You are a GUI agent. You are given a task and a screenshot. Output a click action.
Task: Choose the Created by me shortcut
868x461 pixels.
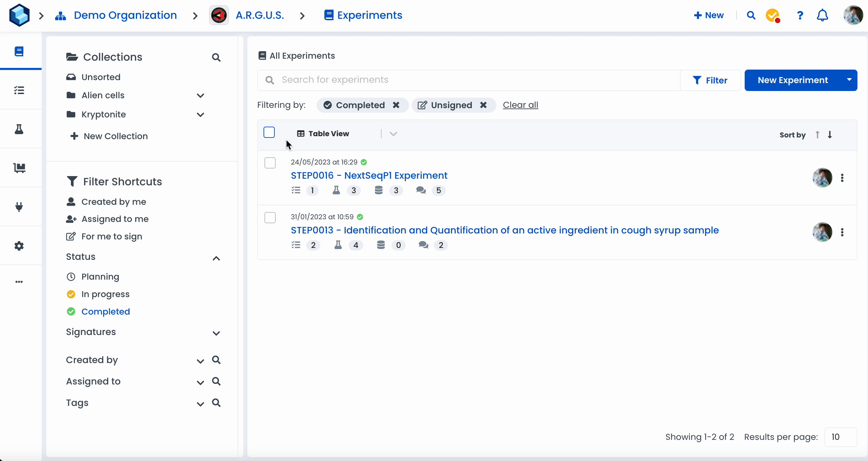[x=113, y=202]
